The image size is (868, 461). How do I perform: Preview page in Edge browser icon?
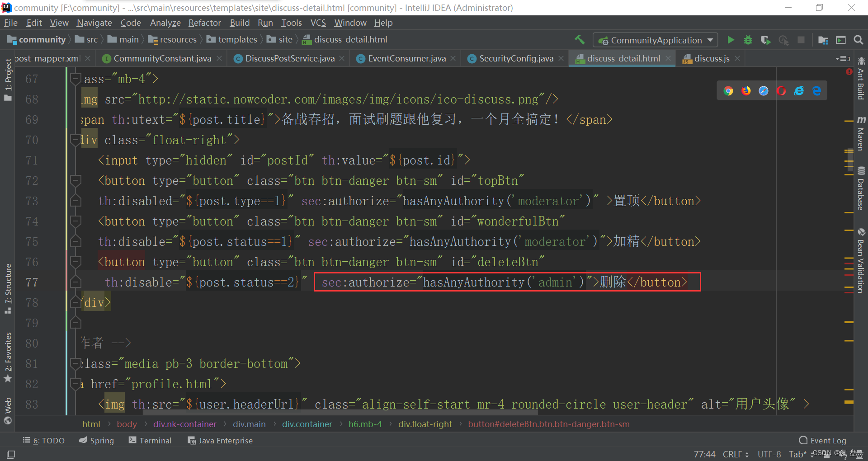pos(817,91)
